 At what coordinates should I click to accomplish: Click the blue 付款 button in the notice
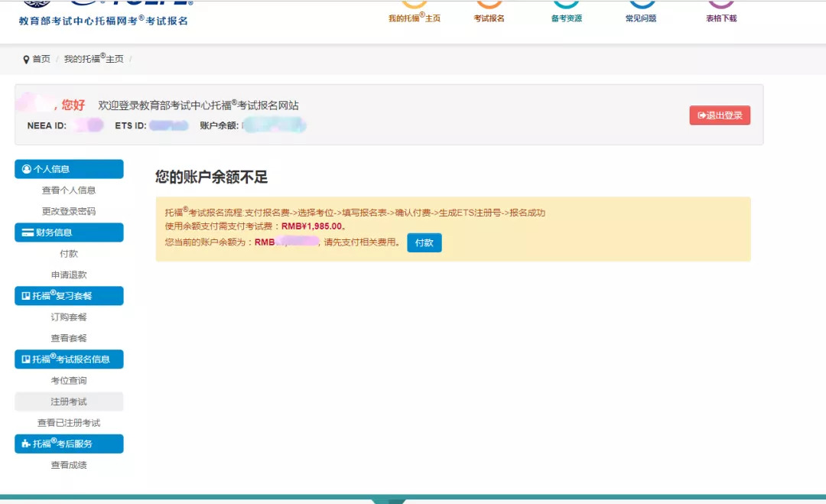[x=424, y=242]
